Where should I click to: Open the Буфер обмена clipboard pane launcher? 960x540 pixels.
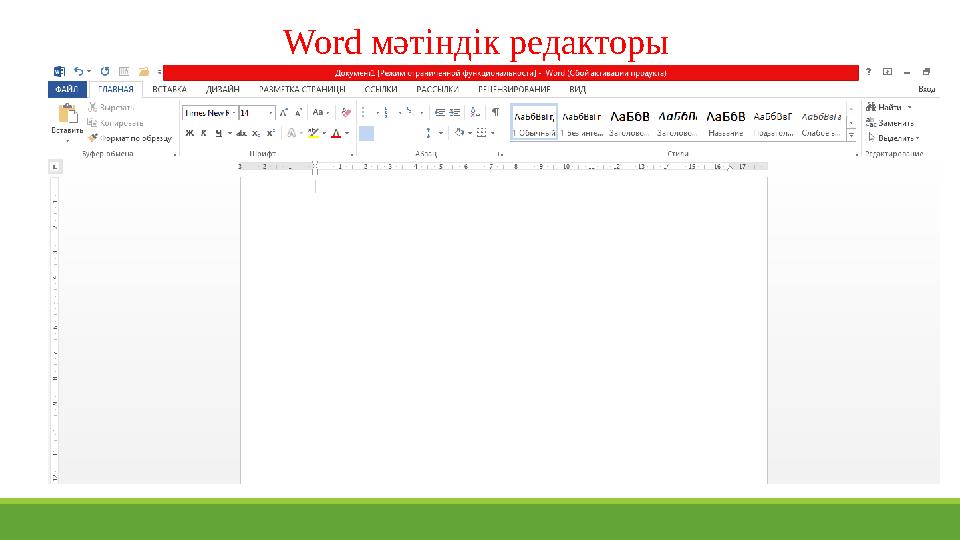coord(175,155)
